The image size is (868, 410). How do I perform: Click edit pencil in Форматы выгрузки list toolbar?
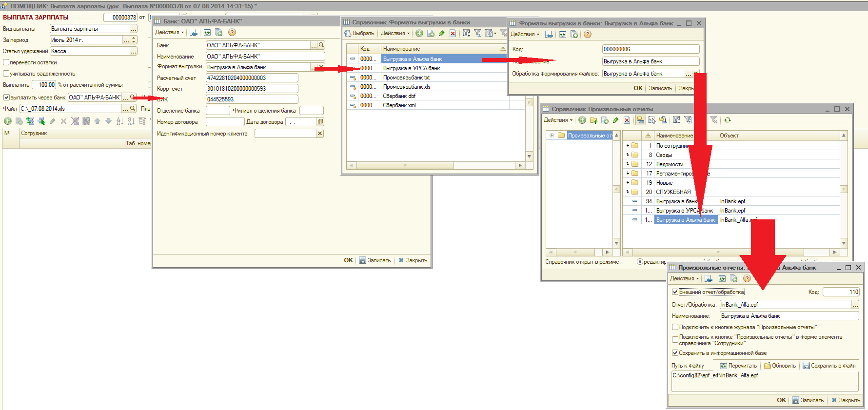tap(441, 33)
